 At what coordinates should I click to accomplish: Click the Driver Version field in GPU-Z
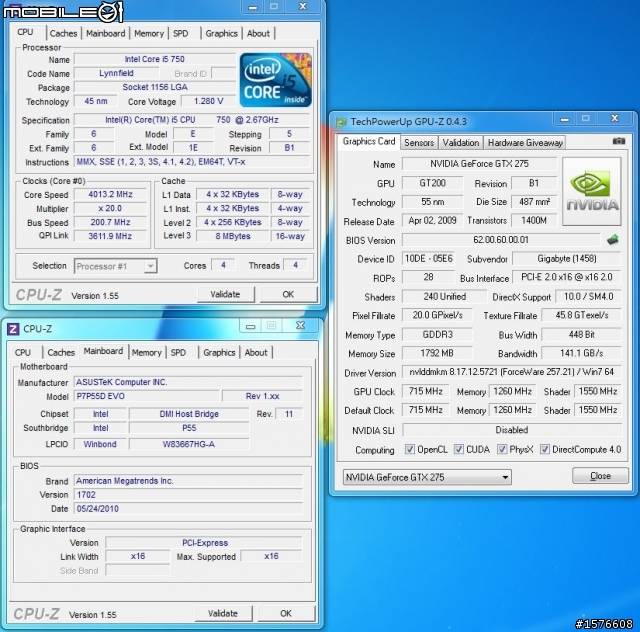(511, 372)
